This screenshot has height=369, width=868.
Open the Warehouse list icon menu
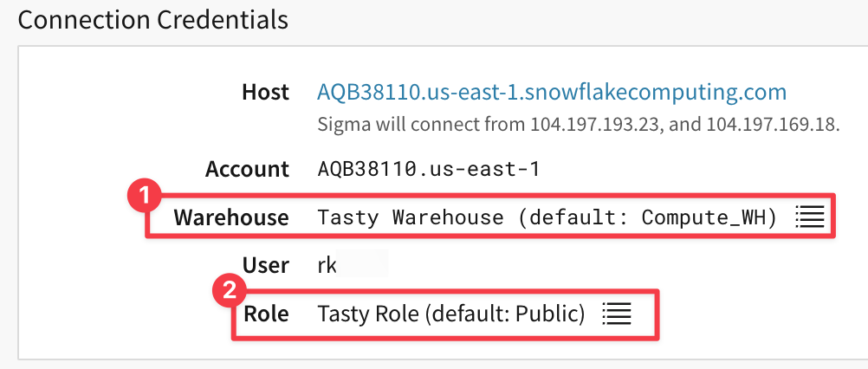(x=809, y=216)
